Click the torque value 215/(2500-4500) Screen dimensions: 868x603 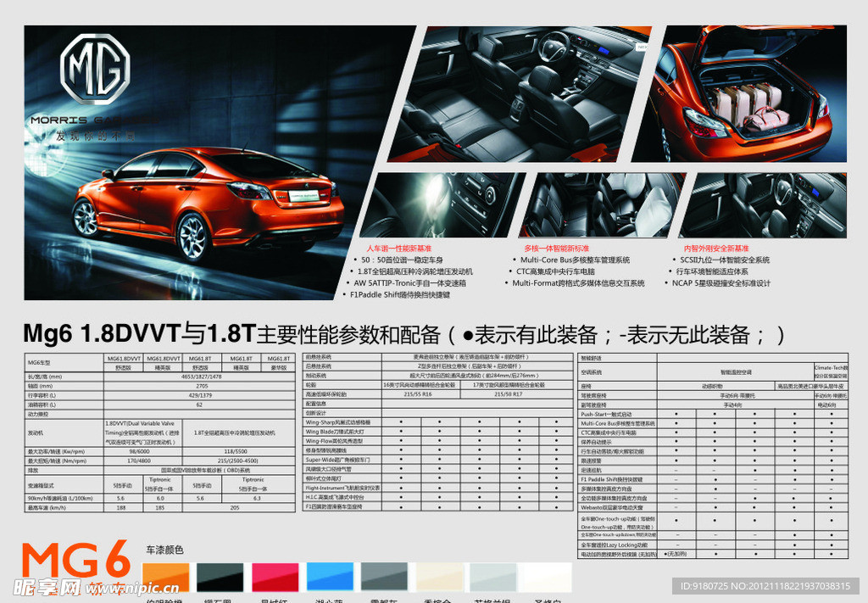coord(238,461)
